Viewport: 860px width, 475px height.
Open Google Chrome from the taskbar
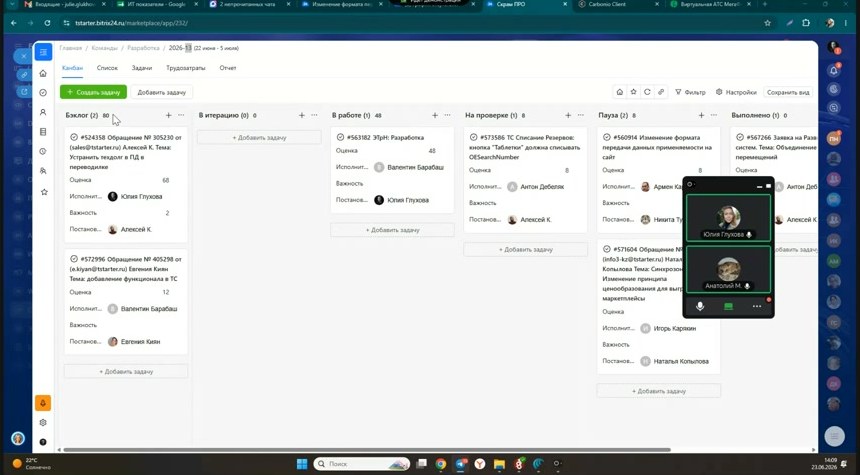tap(441, 464)
